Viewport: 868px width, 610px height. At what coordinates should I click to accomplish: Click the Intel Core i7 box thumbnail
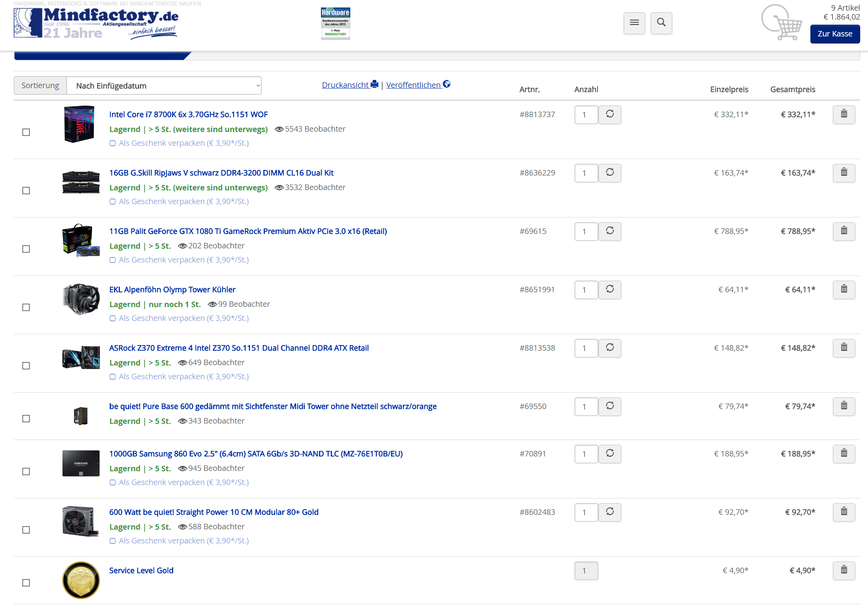(79, 124)
